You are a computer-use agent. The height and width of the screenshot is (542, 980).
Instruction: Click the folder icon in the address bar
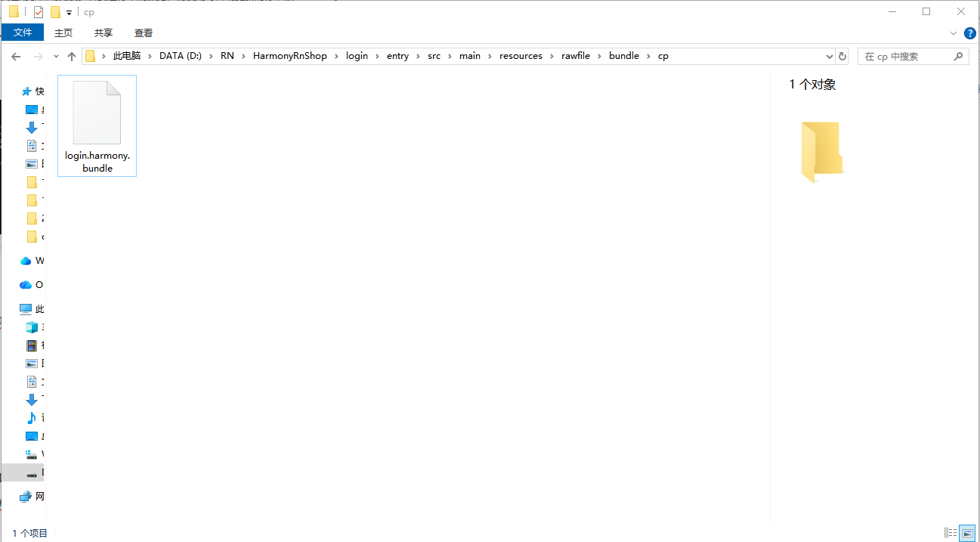pyautogui.click(x=91, y=56)
